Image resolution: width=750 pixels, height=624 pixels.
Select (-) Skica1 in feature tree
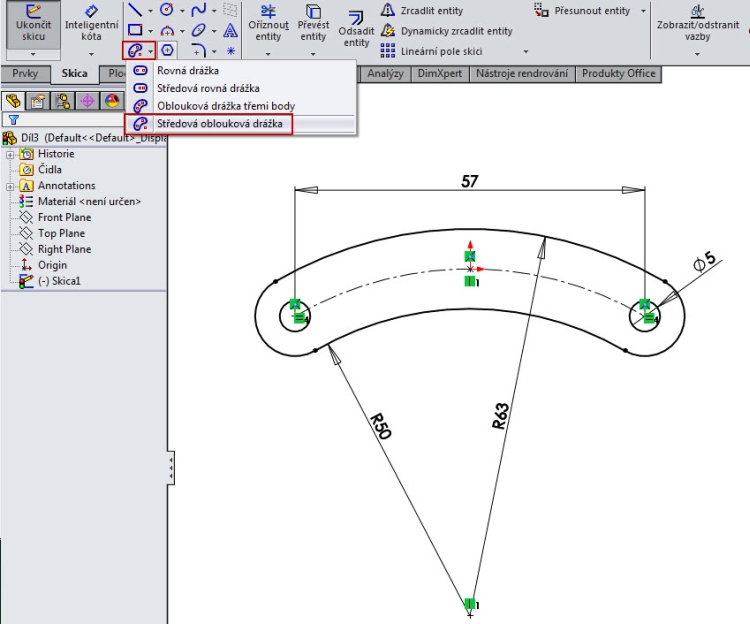[x=50, y=281]
